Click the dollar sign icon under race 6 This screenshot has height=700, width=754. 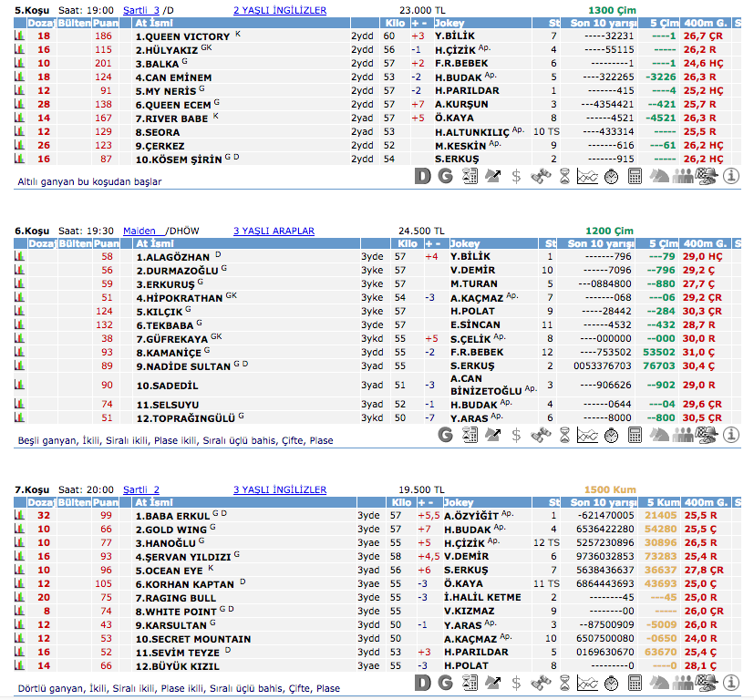(516, 435)
